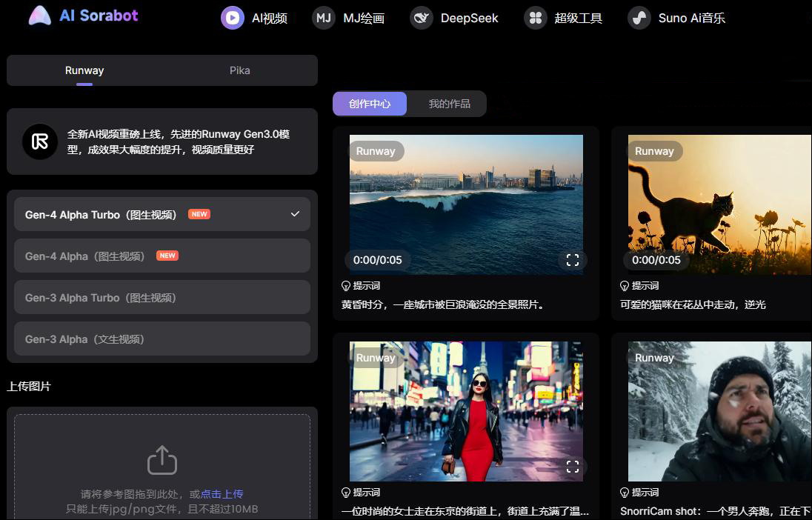Image resolution: width=812 pixels, height=520 pixels.
Task: Click the AI视频 play icon
Action: (x=233, y=18)
